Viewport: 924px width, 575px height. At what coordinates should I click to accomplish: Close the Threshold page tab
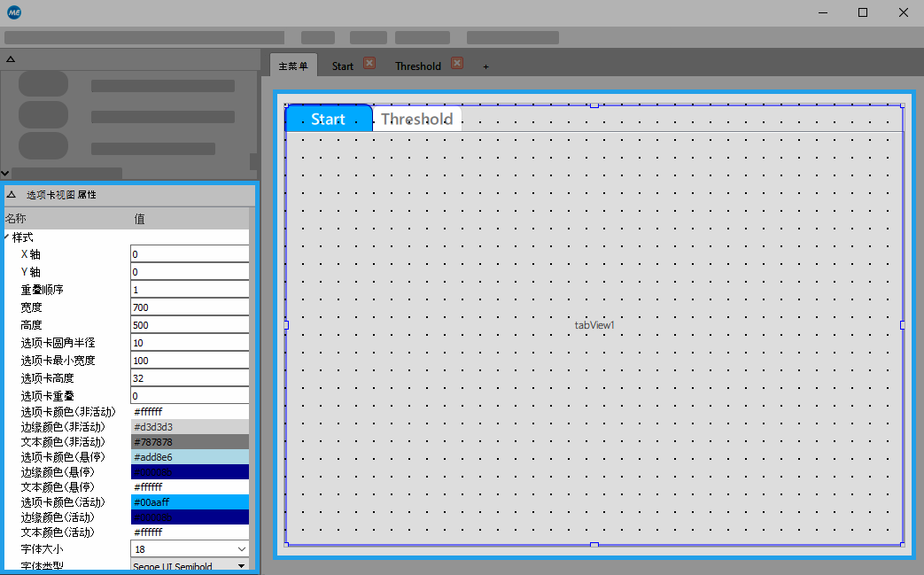[x=457, y=64]
